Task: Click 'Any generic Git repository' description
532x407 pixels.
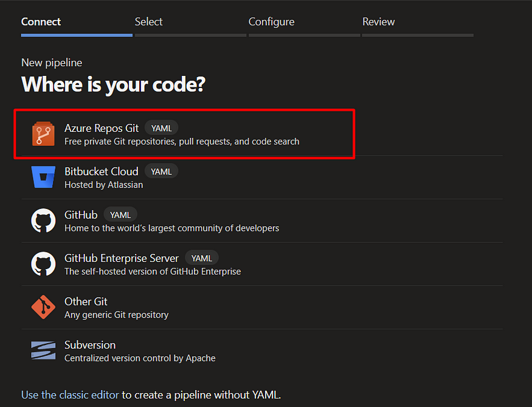Action: 116,315
